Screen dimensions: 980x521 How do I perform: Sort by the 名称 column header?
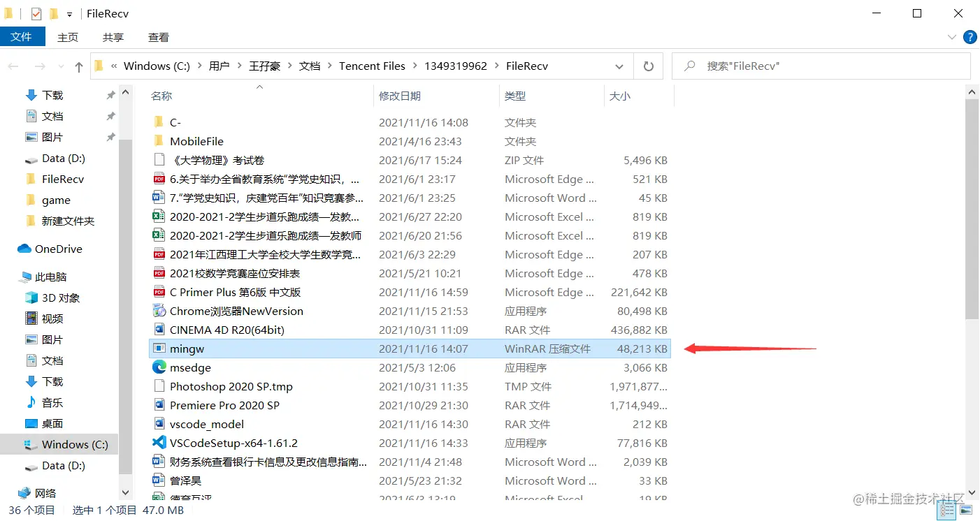tap(260, 96)
